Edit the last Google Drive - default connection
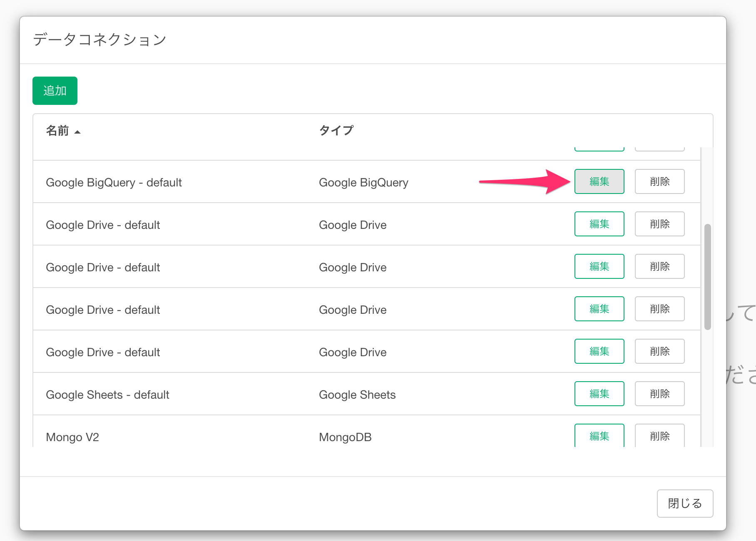The image size is (756, 541). tap(599, 351)
